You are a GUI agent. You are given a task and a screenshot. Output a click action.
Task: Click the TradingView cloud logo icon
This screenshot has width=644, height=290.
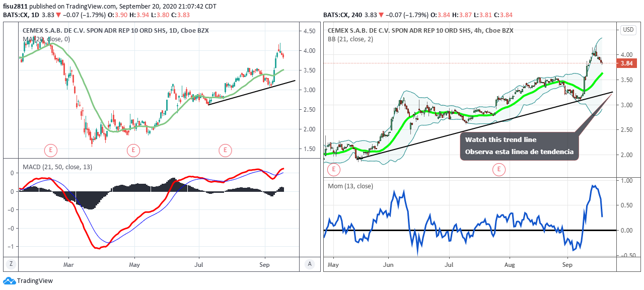[9, 280]
